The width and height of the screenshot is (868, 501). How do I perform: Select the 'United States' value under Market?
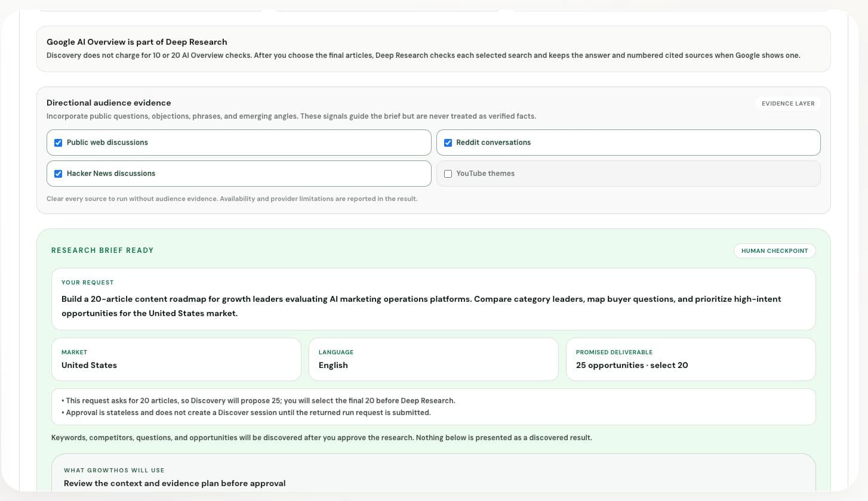point(89,365)
